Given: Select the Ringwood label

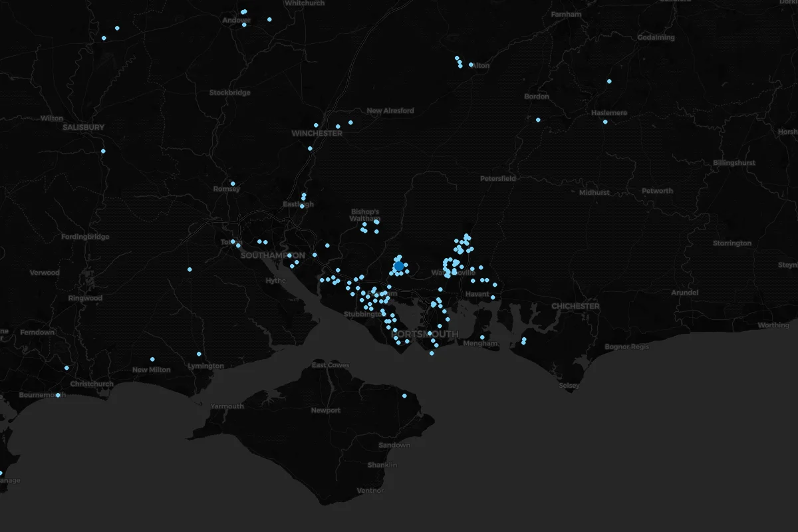Looking at the screenshot, I should pos(85,298).
